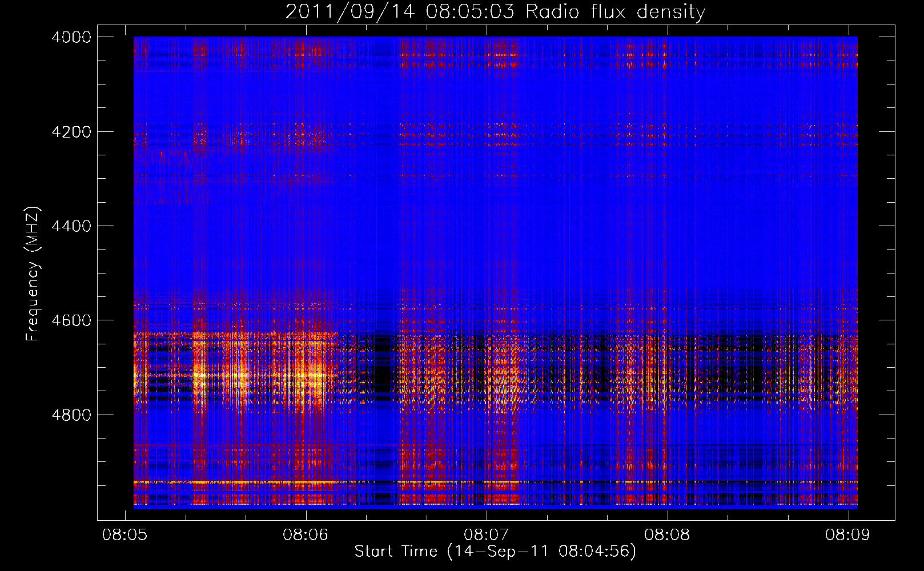Click the 08:09 time axis label
Screen dimensions: 924x571
848,534
